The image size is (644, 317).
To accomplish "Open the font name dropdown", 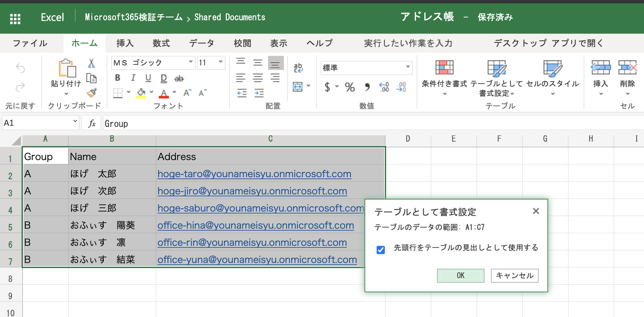I will [191, 62].
